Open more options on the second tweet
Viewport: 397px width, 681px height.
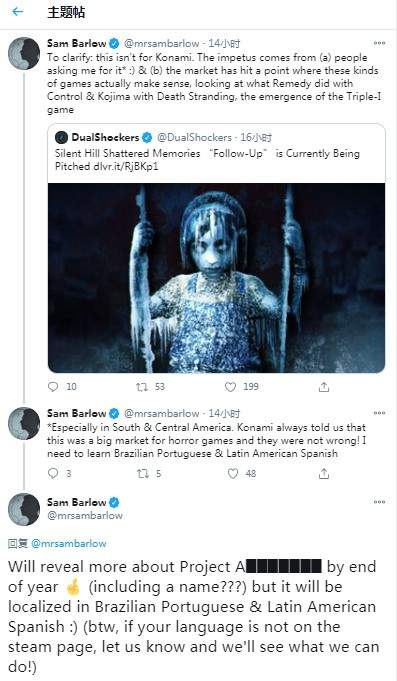[x=379, y=413]
